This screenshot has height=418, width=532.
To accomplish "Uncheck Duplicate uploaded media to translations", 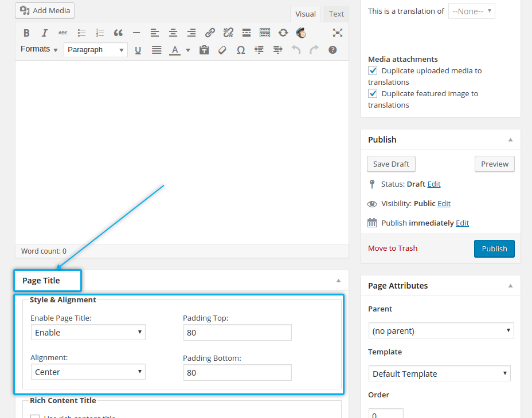I will 373,71.
